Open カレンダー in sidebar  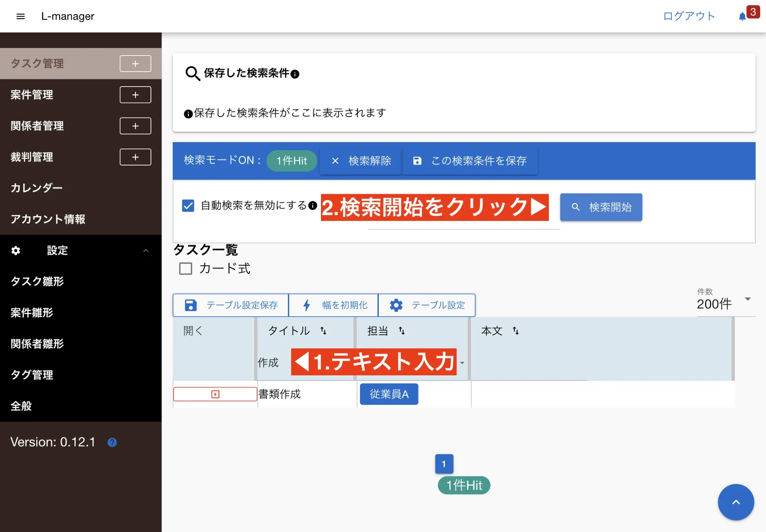[37, 188]
